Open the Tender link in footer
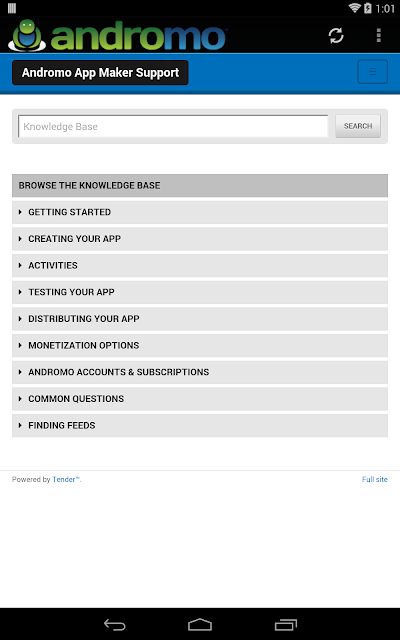This screenshot has height=640, width=400. click(66, 479)
